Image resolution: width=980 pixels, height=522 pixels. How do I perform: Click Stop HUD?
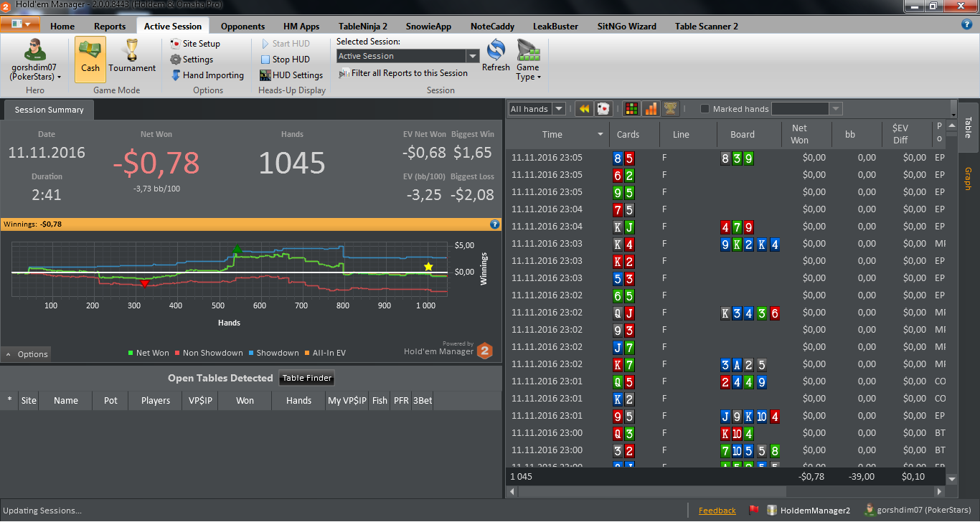click(x=285, y=60)
